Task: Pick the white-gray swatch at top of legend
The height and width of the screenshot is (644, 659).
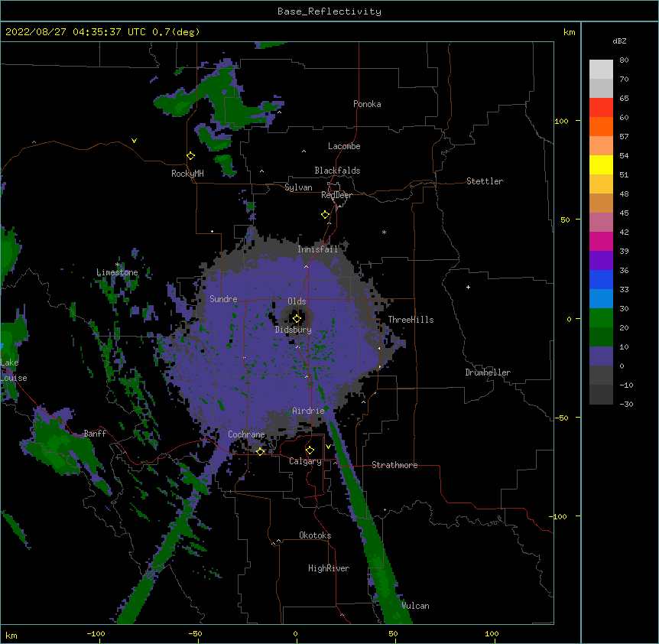Action: coord(601,70)
